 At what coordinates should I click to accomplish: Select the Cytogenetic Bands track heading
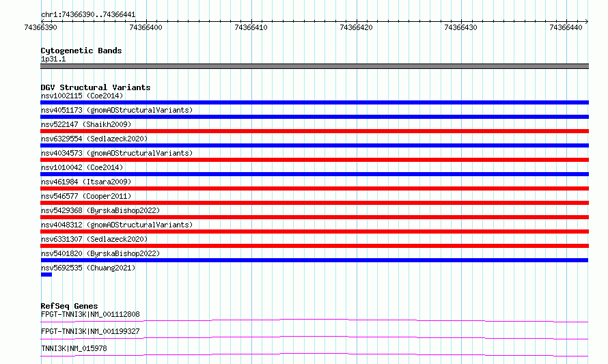click(x=81, y=51)
